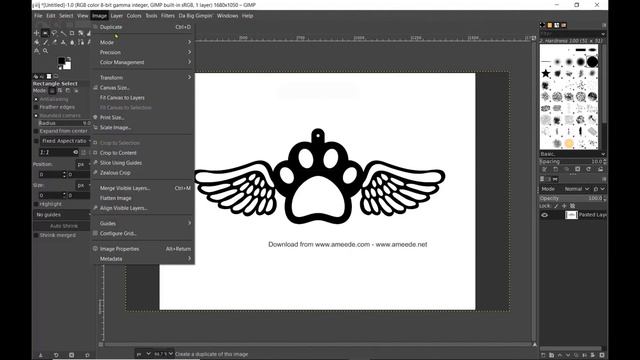Enable Feather edges checkbox
This screenshot has height=360, width=640.
[x=36, y=107]
